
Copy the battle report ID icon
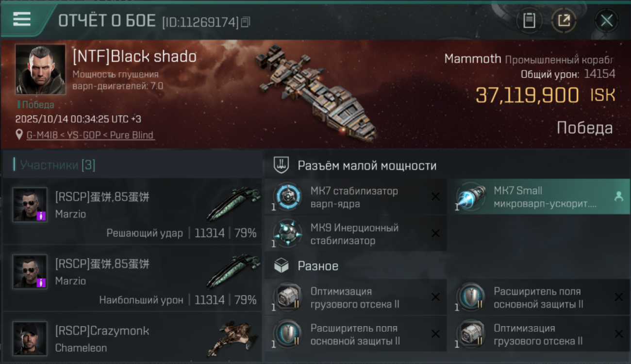(246, 21)
